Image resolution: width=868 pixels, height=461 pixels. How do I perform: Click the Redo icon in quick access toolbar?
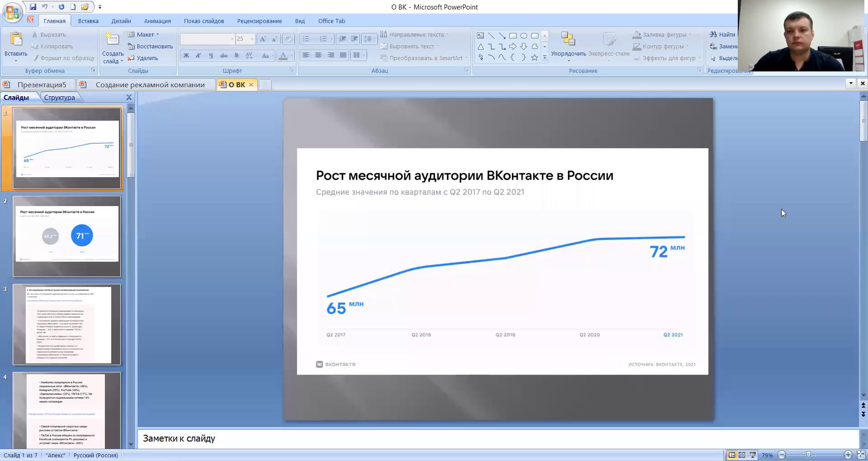click(61, 7)
